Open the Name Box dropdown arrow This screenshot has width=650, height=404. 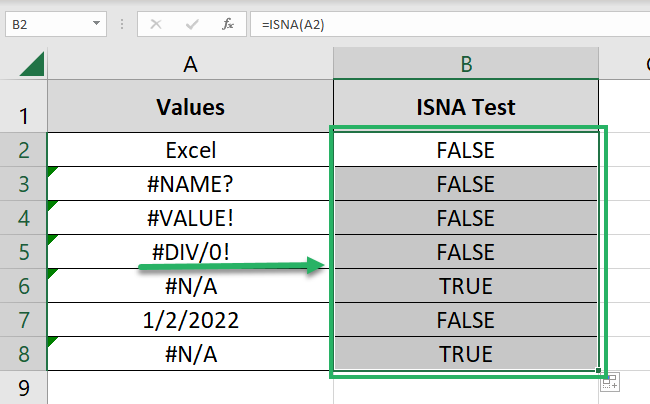pos(97,21)
